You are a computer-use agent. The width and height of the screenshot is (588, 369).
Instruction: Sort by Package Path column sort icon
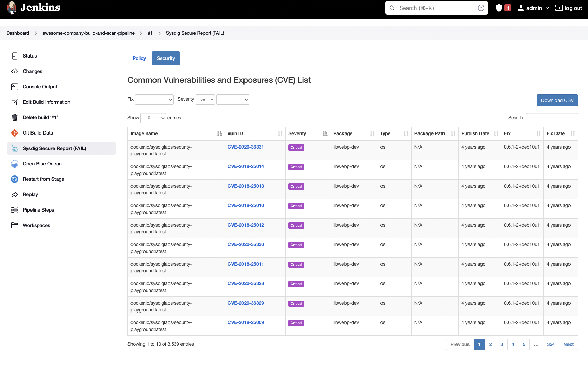(453, 133)
